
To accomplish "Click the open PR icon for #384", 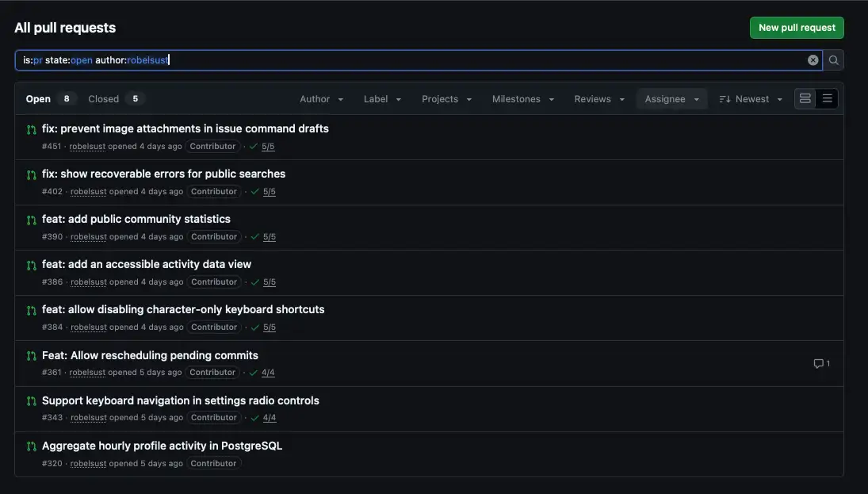I will coord(32,311).
